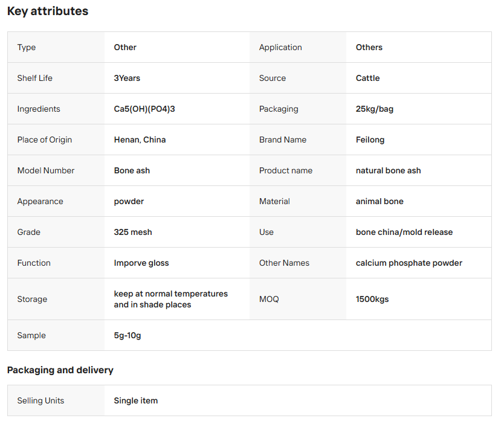This screenshot has height=427, width=504.
Task: Click Henan, China place of origin
Action: coord(140,140)
